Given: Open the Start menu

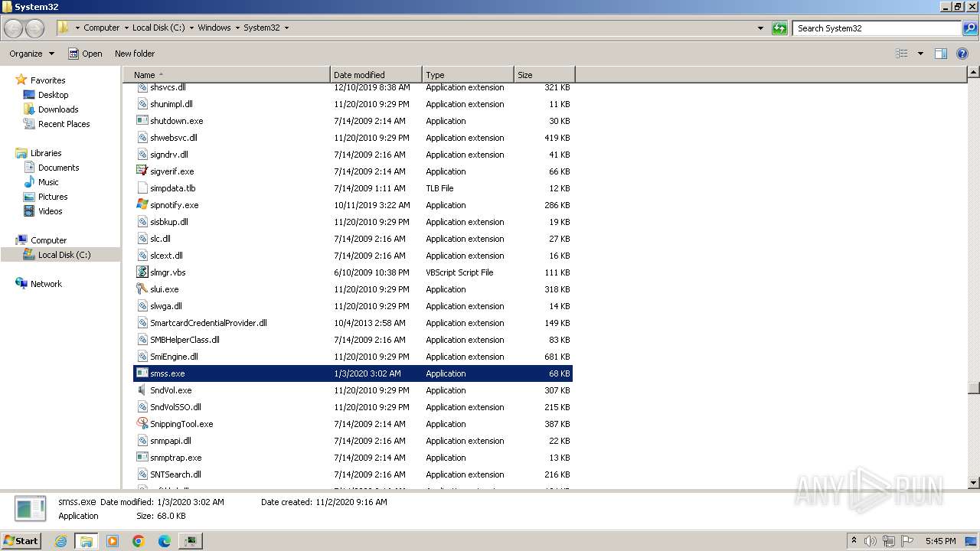Looking at the screenshot, I should [21, 540].
